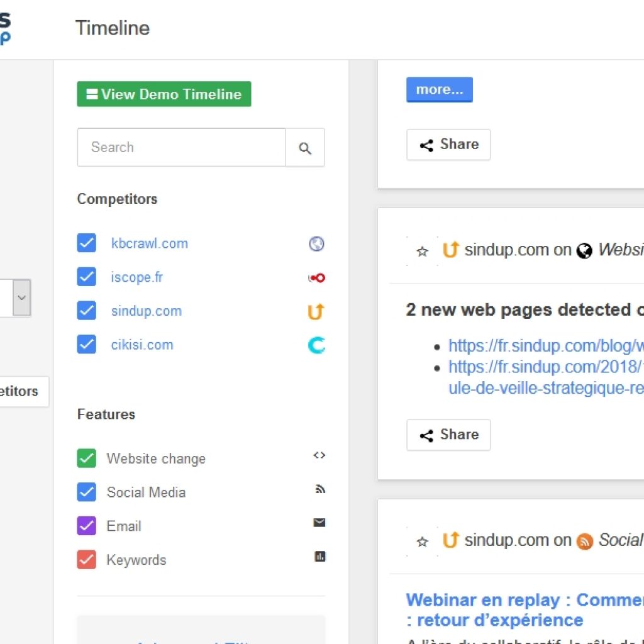
Task: Uncheck the cikisi.com competitor checkbox
Action: (x=87, y=344)
